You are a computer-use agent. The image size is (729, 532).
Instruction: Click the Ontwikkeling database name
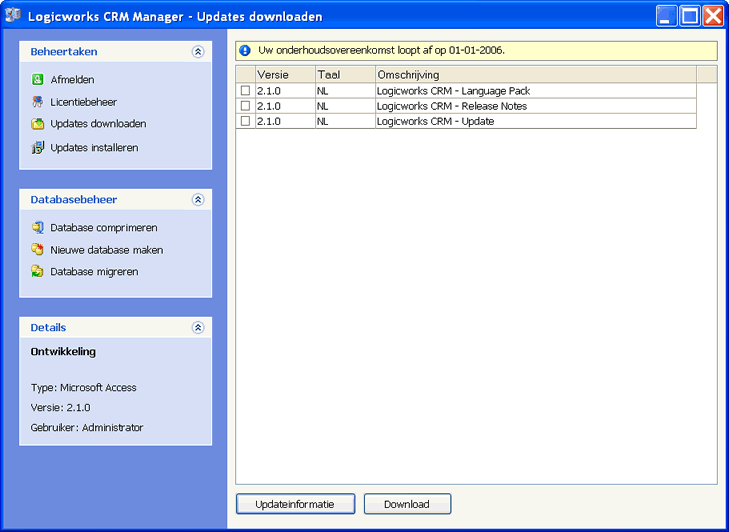(x=63, y=352)
